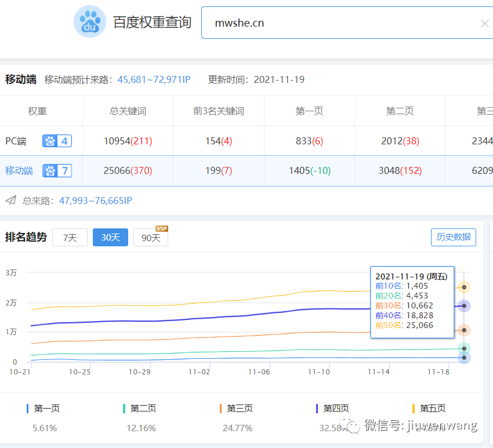Click PC端 top-3 keywords value 154(4)
Viewport: 493px width, 448px height.
point(219,141)
